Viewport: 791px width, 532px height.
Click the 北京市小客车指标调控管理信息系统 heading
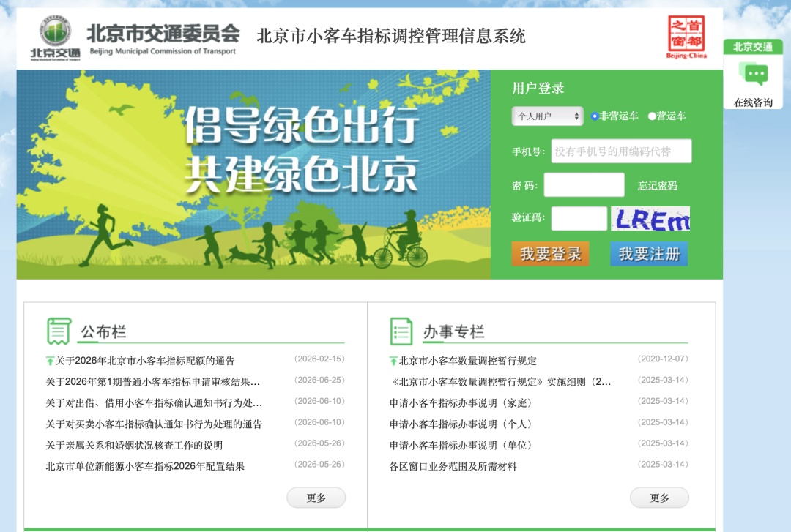(391, 36)
